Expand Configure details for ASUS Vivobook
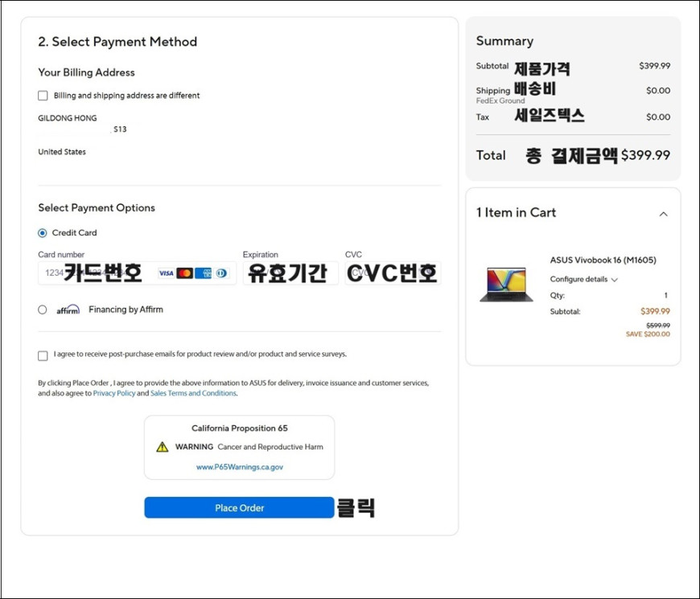Viewport: 700px width, 599px height. [583, 279]
